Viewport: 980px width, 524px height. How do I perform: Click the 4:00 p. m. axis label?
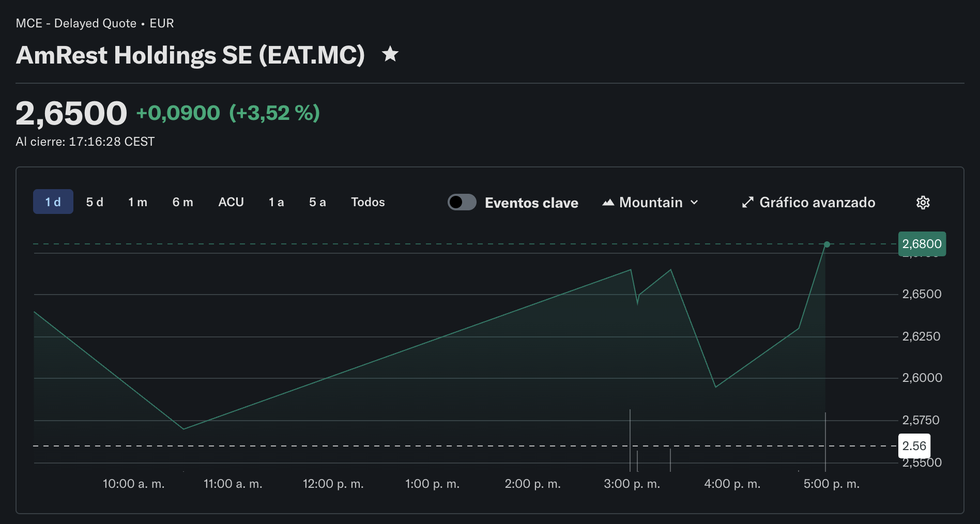click(732, 484)
